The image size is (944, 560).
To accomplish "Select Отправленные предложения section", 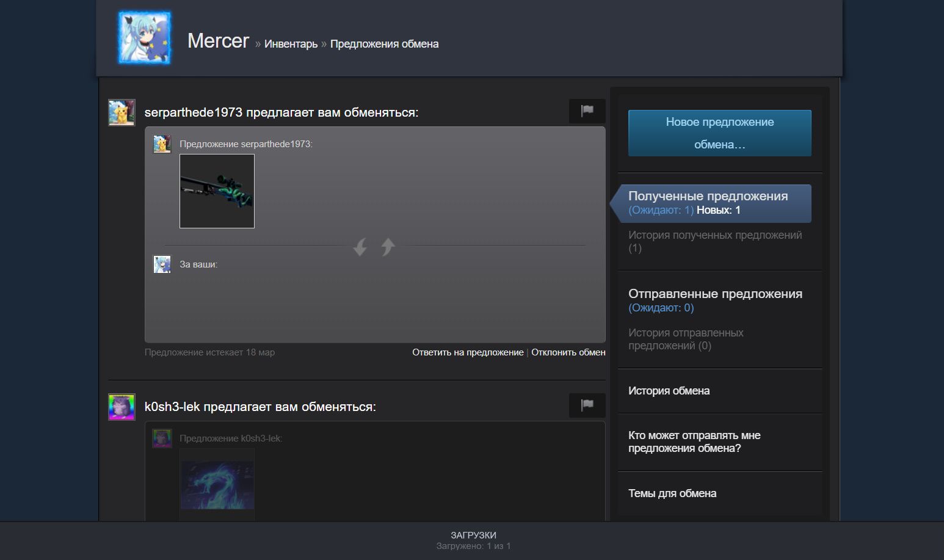I will 715,300.
